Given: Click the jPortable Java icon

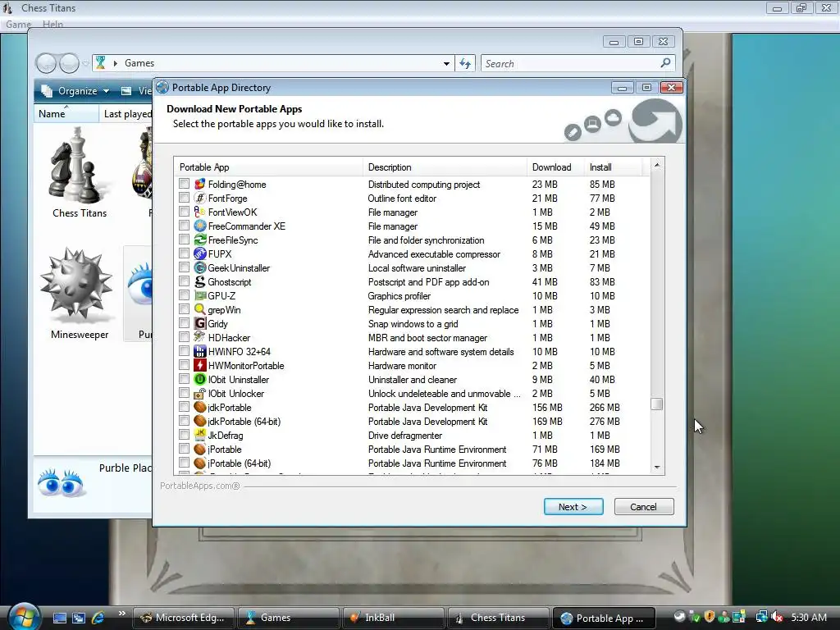Looking at the screenshot, I should coord(200,449).
